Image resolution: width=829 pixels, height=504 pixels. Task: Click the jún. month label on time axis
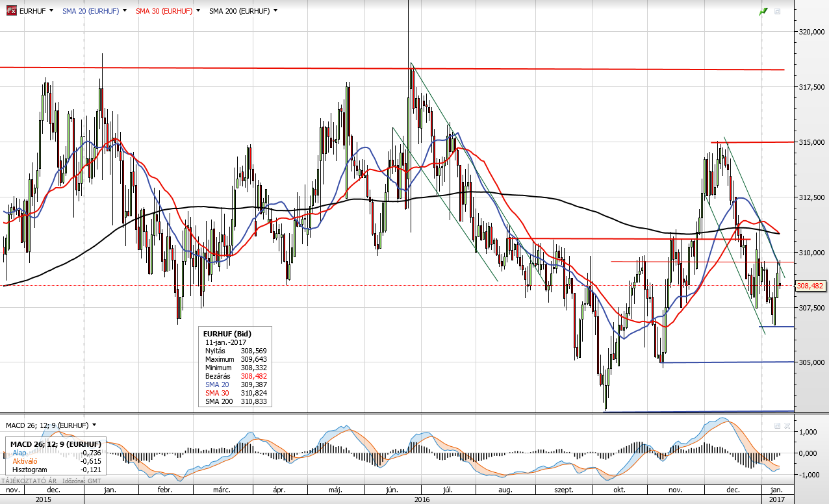tap(392, 490)
